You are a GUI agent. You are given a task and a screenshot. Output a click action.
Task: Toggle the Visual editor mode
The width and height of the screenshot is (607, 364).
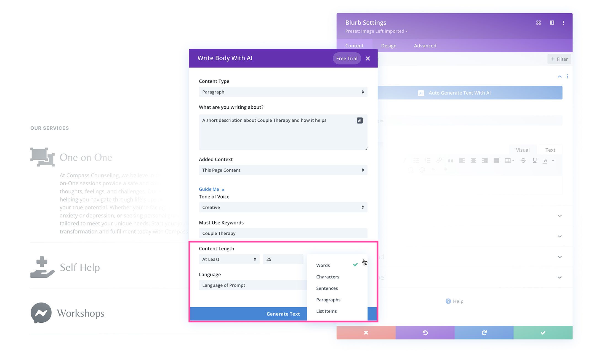point(523,149)
